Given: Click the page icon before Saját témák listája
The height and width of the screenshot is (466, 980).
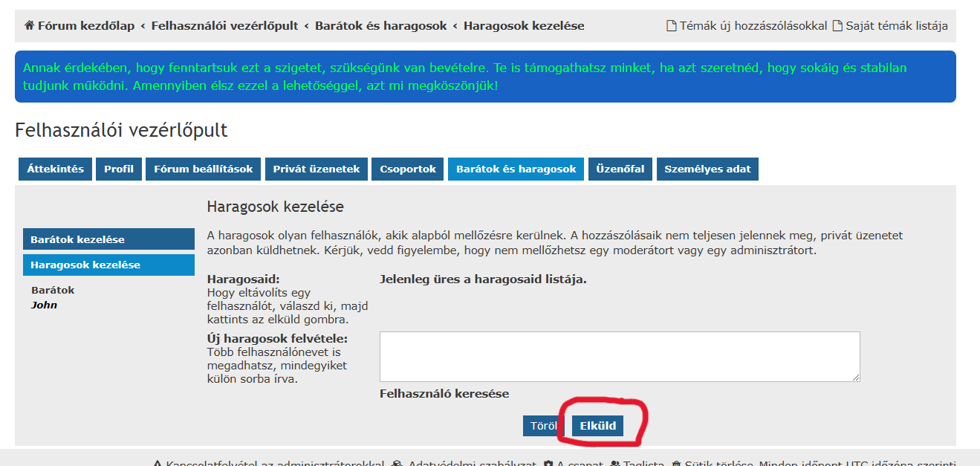Looking at the screenshot, I should [x=837, y=26].
